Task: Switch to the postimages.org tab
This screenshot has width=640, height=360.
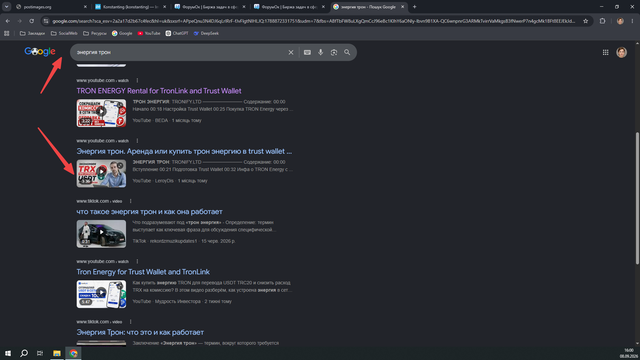Action: coord(50,7)
